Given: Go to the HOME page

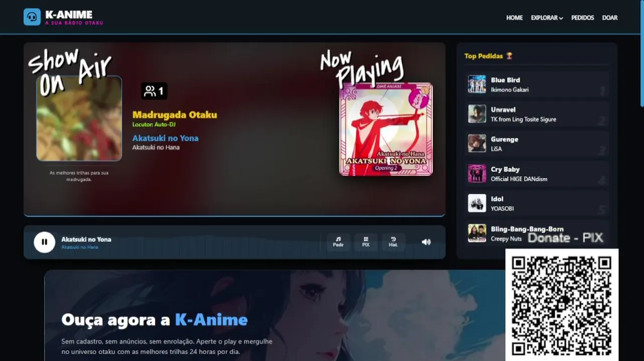Looking at the screenshot, I should pyautogui.click(x=514, y=18).
